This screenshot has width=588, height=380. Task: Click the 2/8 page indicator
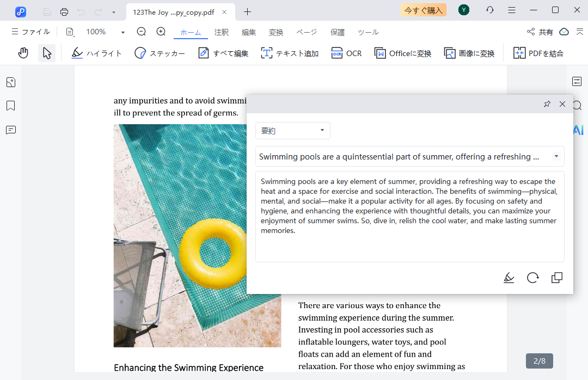pyautogui.click(x=539, y=360)
